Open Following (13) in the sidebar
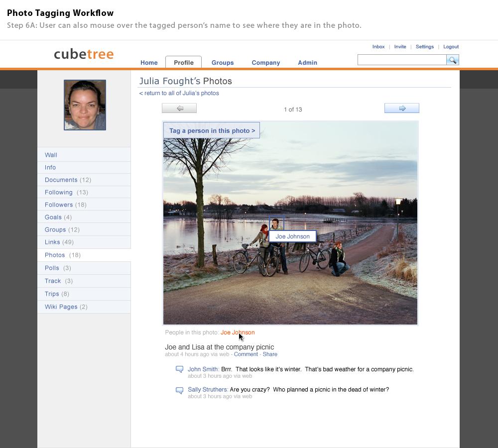The height and width of the screenshot is (448, 498). tap(84, 192)
